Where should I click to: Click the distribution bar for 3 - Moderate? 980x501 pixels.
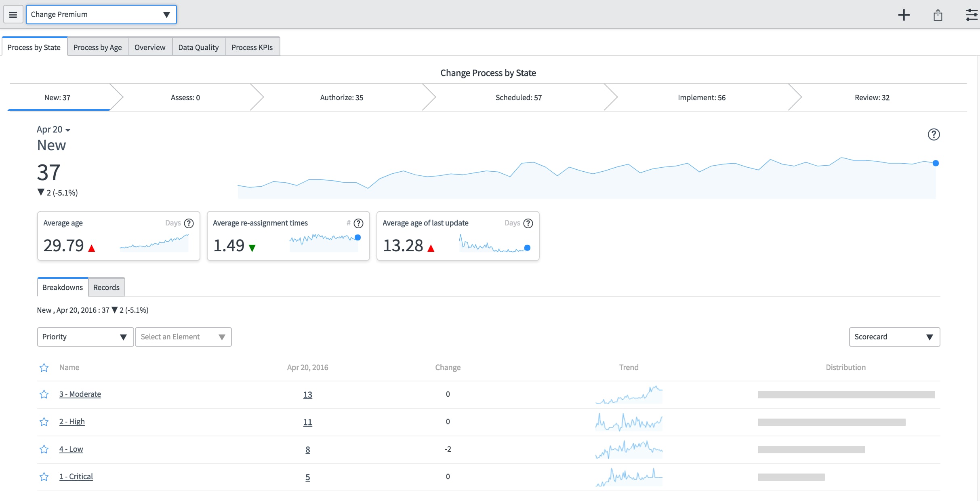point(846,395)
